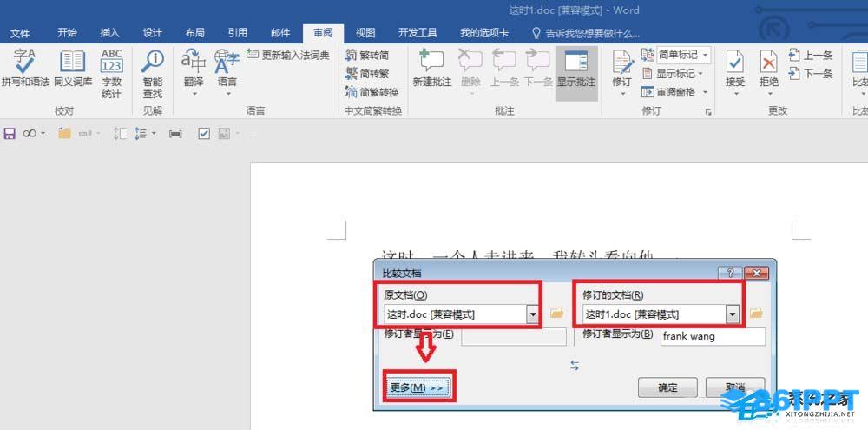Screen dimensions: 868x430
Task: Open the 翻译 translate menu
Action: (194, 72)
